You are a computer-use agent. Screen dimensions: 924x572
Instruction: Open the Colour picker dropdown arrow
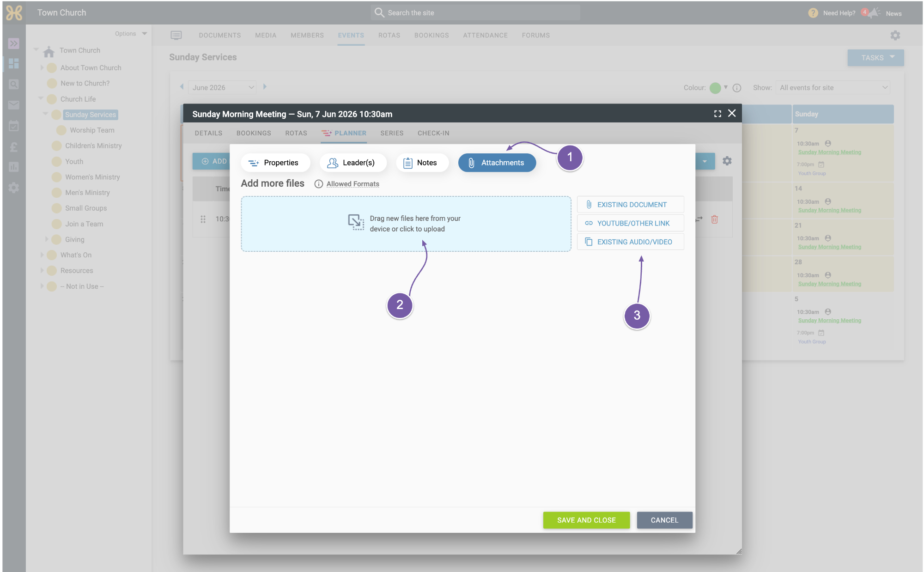coord(725,87)
